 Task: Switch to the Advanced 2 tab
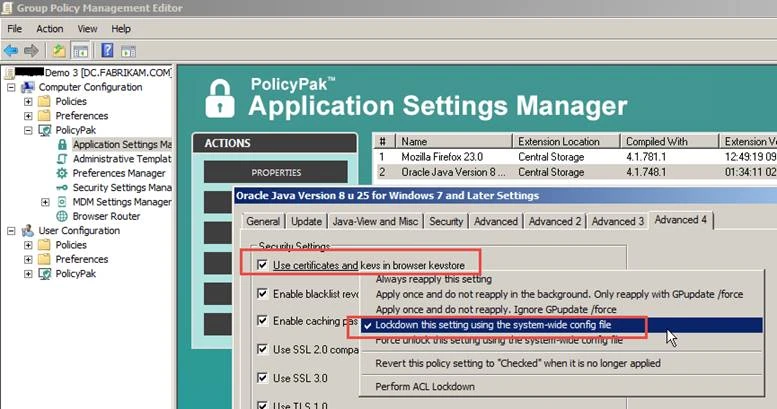tap(553, 221)
